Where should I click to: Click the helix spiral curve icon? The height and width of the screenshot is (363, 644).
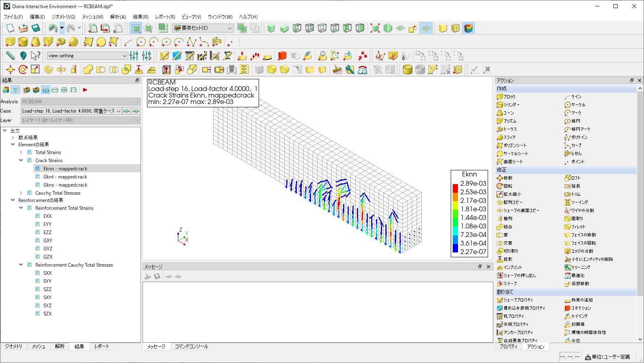[217, 42]
